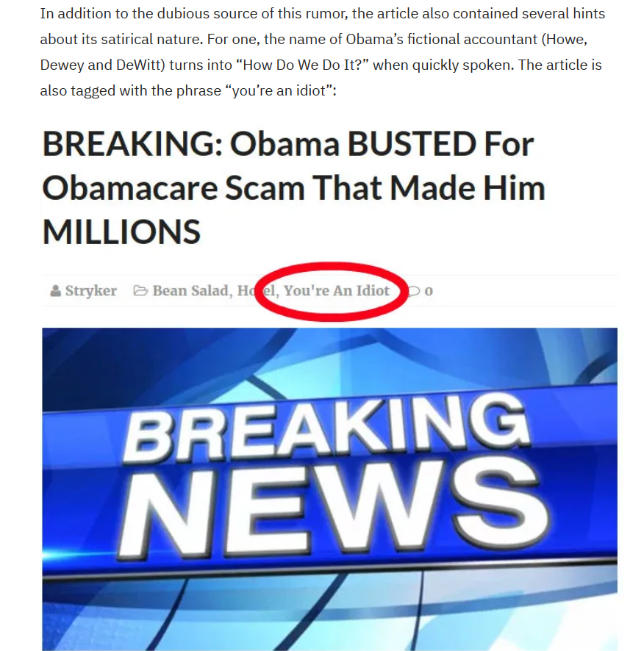The height and width of the screenshot is (651, 644).
Task: Open the BREAKING: Obama BUSTED headline
Action: pos(287,144)
